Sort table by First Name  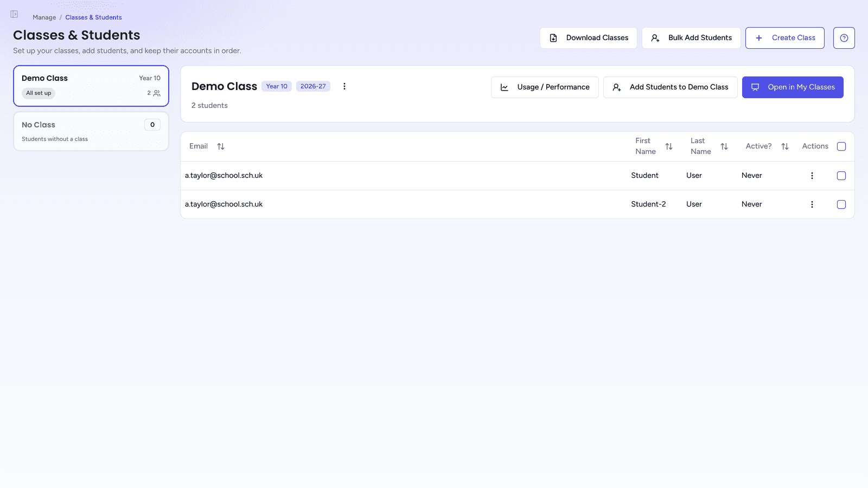[x=669, y=146]
